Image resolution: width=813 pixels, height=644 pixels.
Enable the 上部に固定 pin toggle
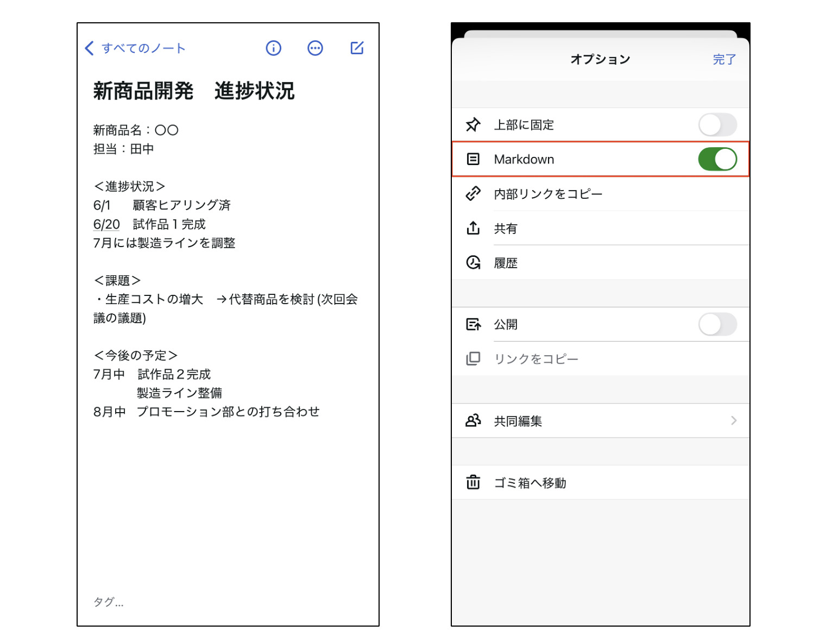coord(718,124)
